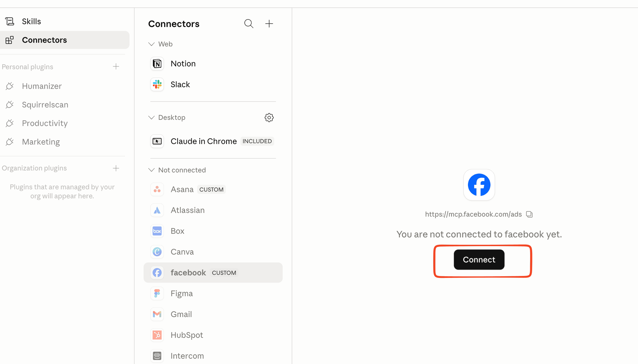Viewport: 638px width, 364px height.
Task: Search connectors with the magnifier icon
Action: 249,24
